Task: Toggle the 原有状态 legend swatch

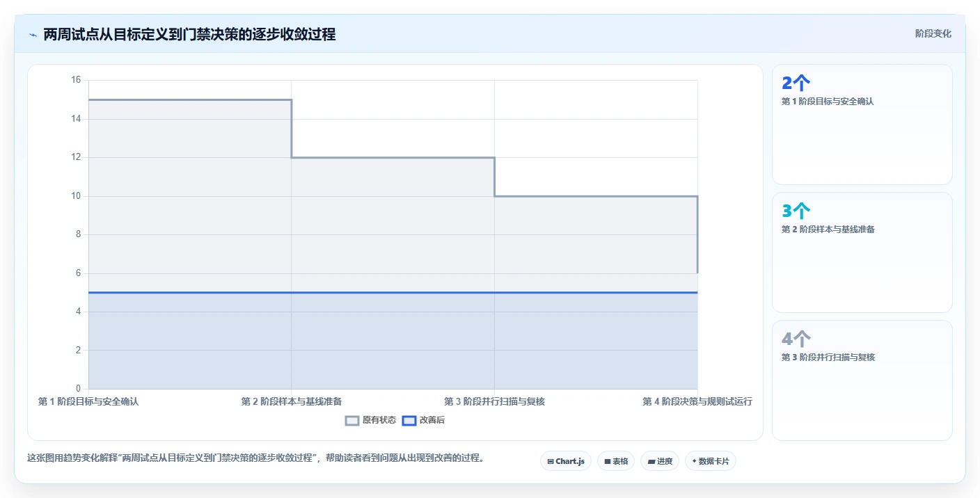Action: point(352,420)
